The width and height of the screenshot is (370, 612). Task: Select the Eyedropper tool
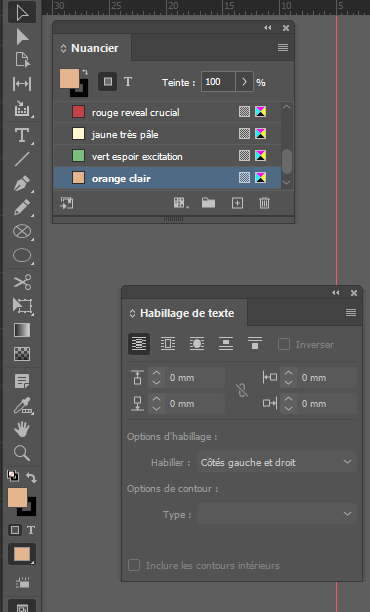(x=22, y=406)
